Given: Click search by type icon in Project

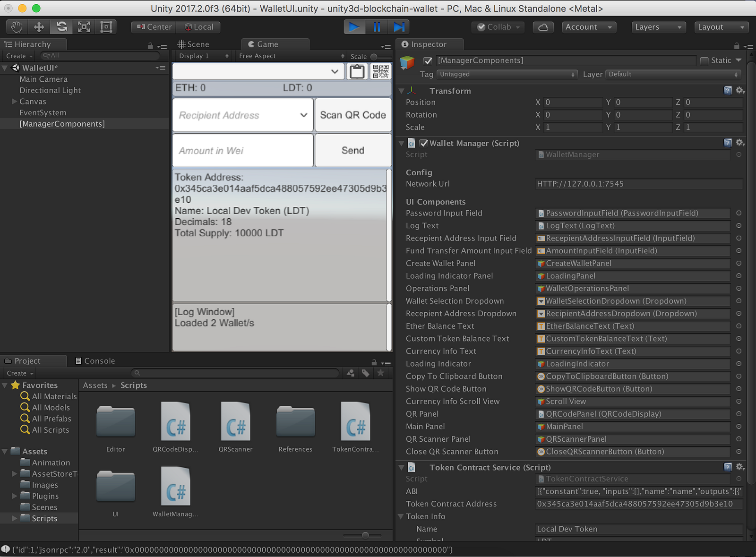Looking at the screenshot, I should tap(351, 373).
